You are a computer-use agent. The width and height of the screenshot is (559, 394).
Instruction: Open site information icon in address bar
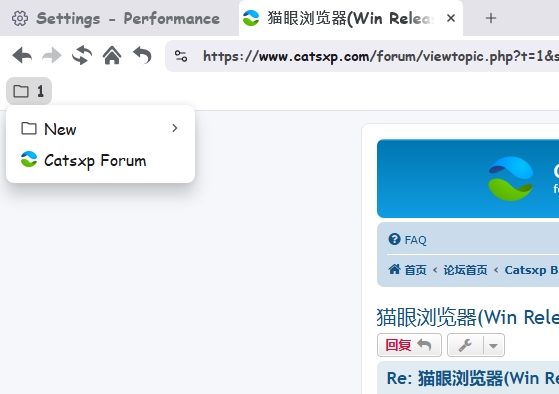(x=181, y=56)
